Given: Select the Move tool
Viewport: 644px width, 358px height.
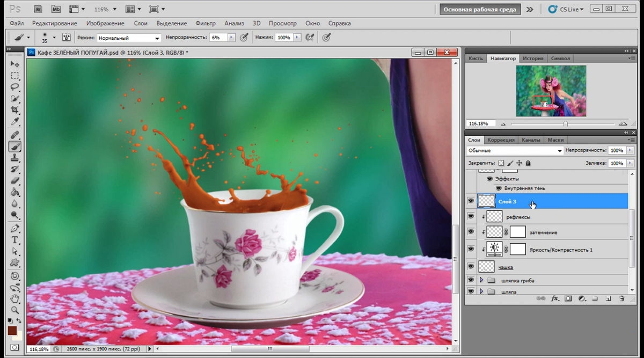Looking at the screenshot, I should (15, 64).
